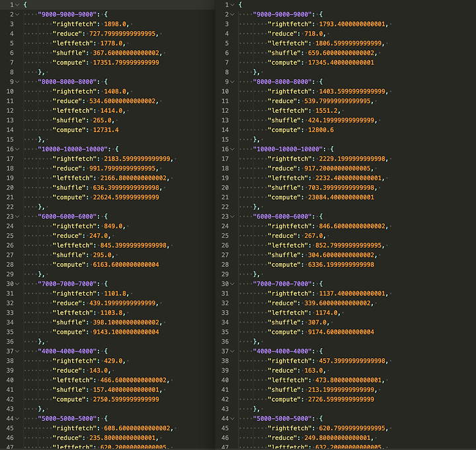
Task: Click the rightfetch value 2183.5999999999999
Action: (x=138, y=159)
